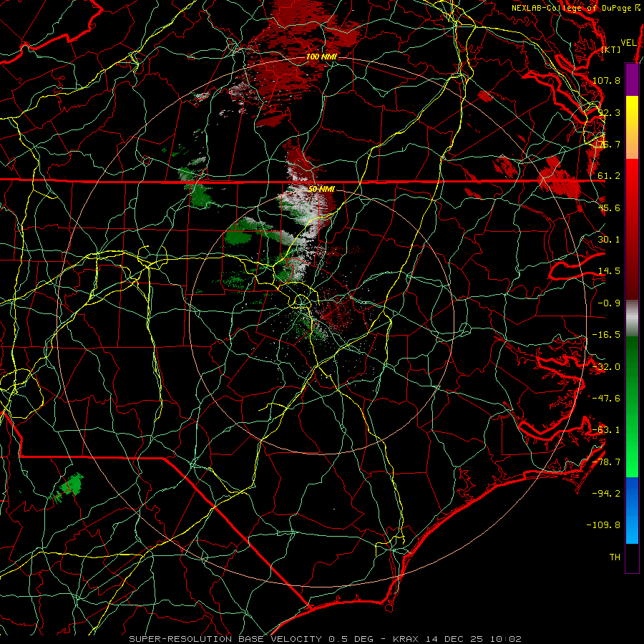Click the [KT] units label

611,49
